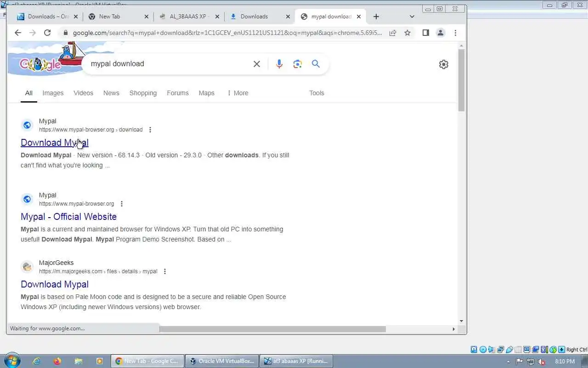
Task: Select the Images search filter
Action: (53, 93)
